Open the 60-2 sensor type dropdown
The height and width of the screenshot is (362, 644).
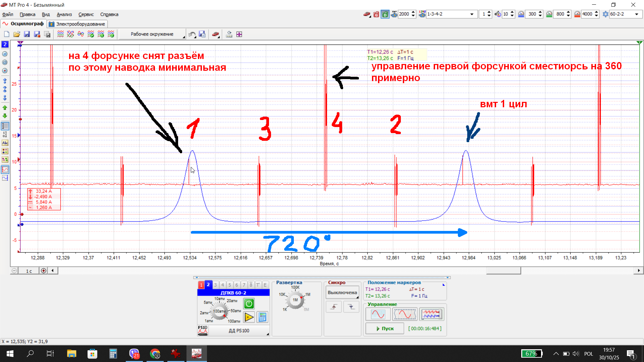tap(636, 14)
